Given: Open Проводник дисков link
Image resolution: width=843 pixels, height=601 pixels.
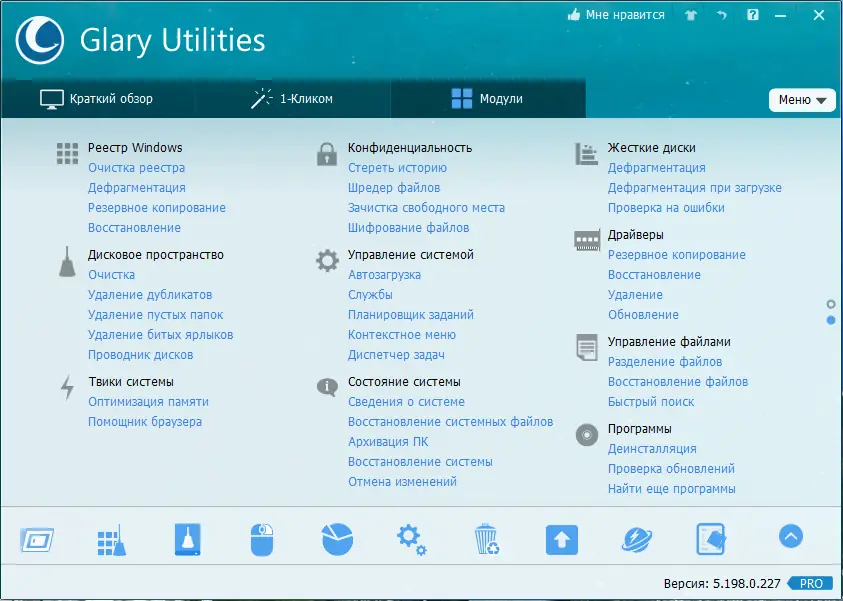Looking at the screenshot, I should [x=140, y=355].
